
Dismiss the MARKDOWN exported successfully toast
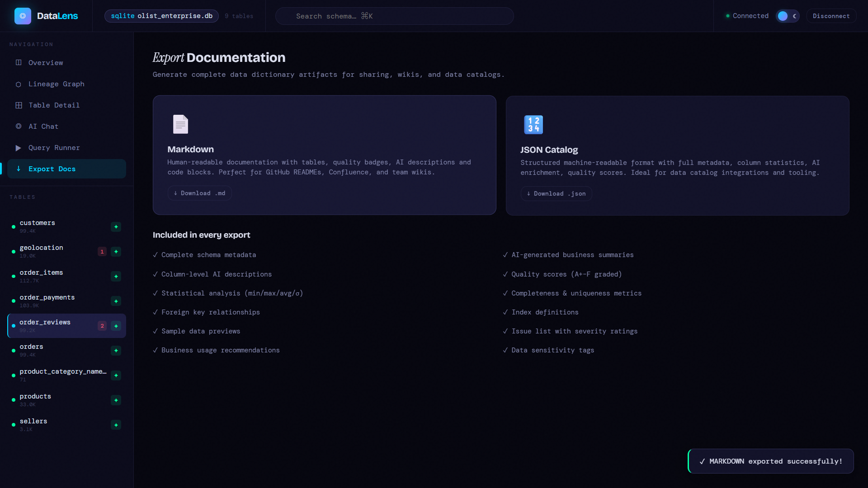coord(771,461)
